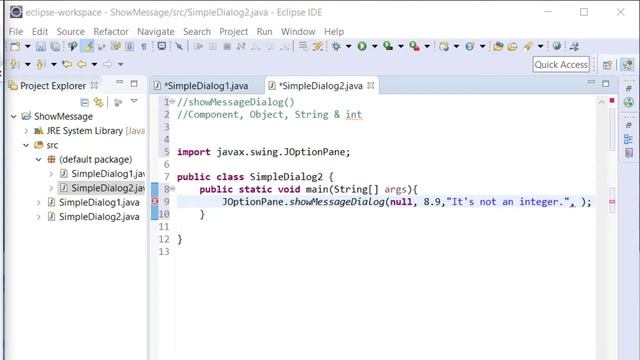Minimize the Project Explorer panel
This screenshot has height=360, width=640.
point(120,82)
